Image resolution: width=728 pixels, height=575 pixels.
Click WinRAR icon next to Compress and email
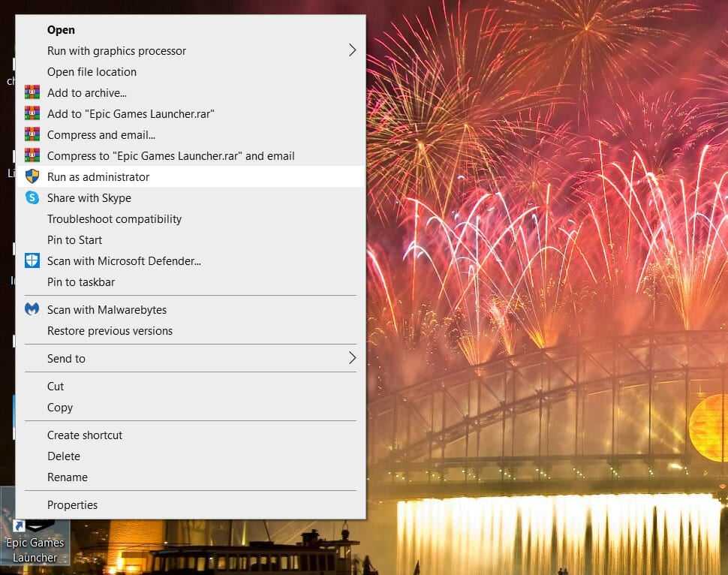coord(32,134)
